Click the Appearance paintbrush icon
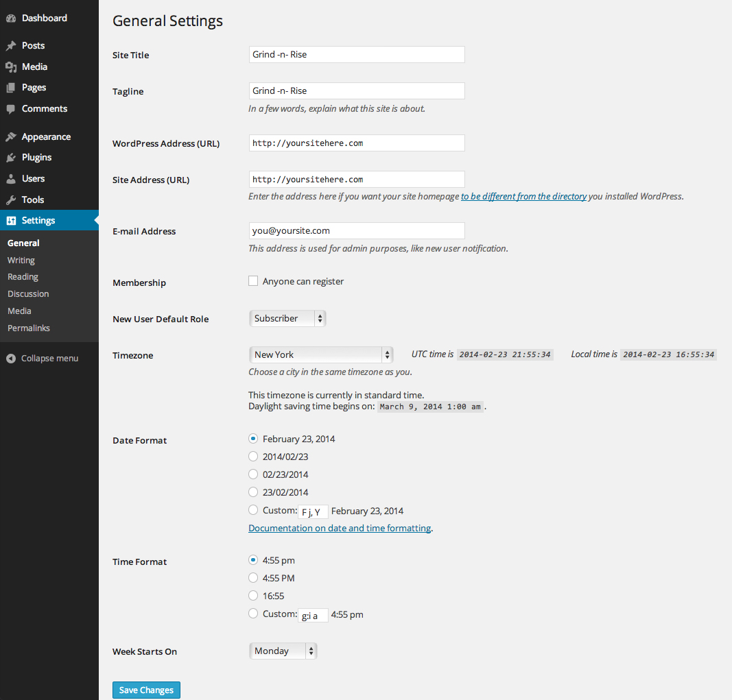732x700 pixels. (x=11, y=137)
